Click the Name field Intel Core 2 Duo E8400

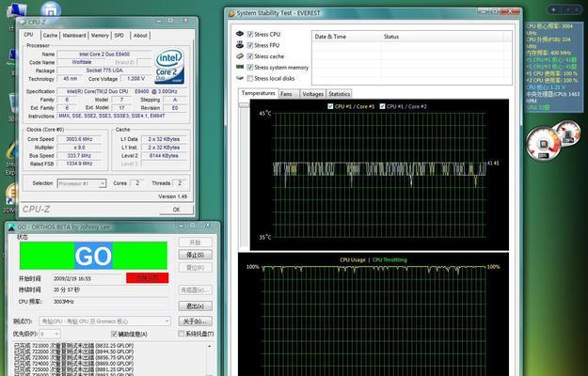(x=104, y=55)
